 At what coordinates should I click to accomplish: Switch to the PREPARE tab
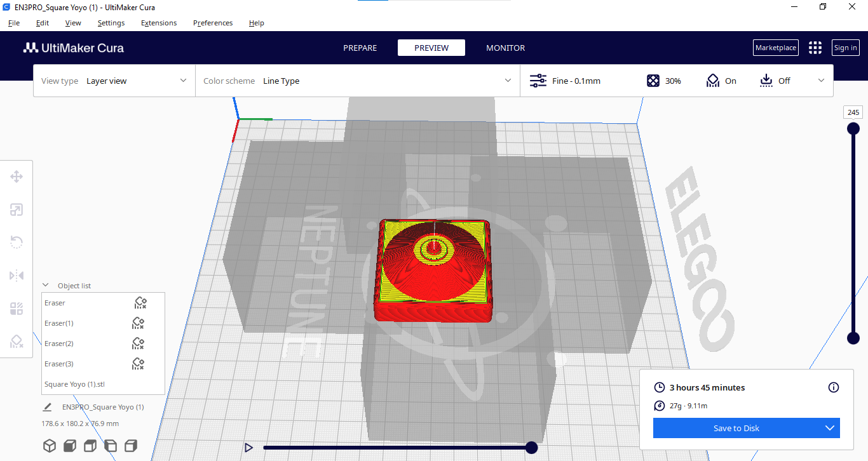pos(360,48)
